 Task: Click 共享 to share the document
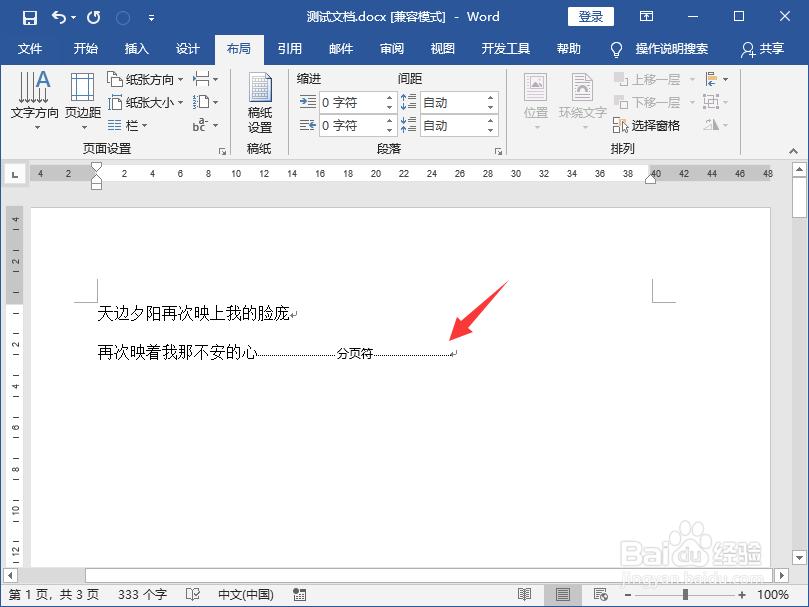point(770,48)
